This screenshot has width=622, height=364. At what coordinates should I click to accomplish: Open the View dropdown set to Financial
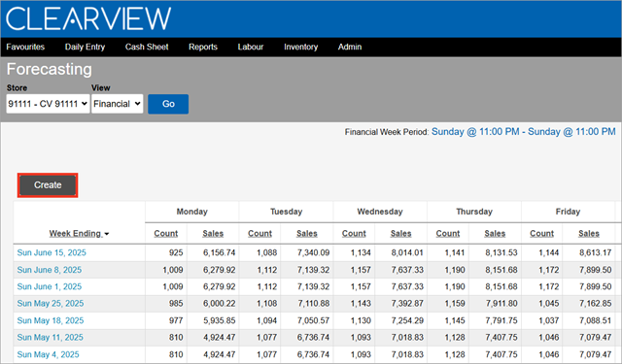click(117, 104)
